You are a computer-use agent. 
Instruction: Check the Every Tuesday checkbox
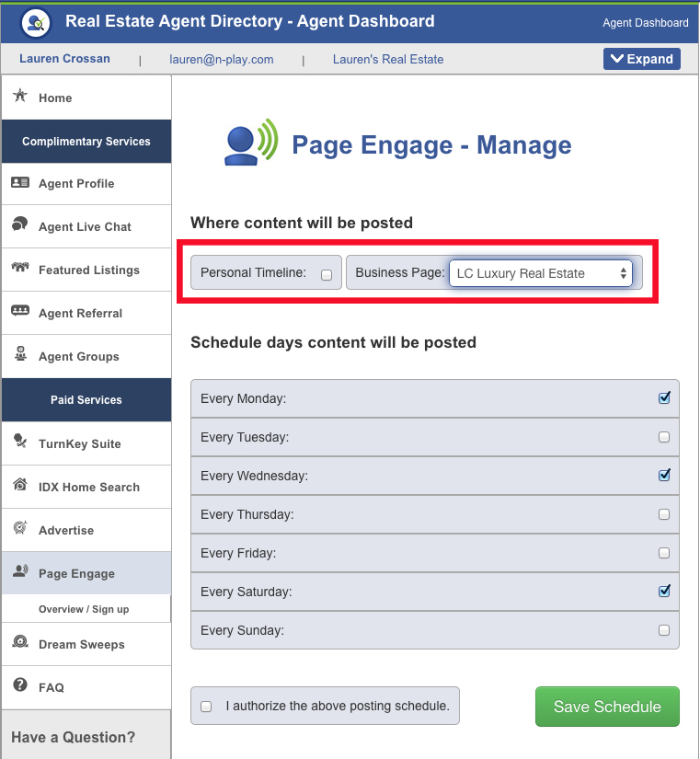pyautogui.click(x=664, y=438)
